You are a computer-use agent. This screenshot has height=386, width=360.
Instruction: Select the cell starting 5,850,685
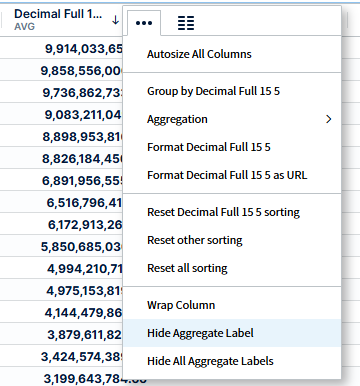click(x=61, y=247)
